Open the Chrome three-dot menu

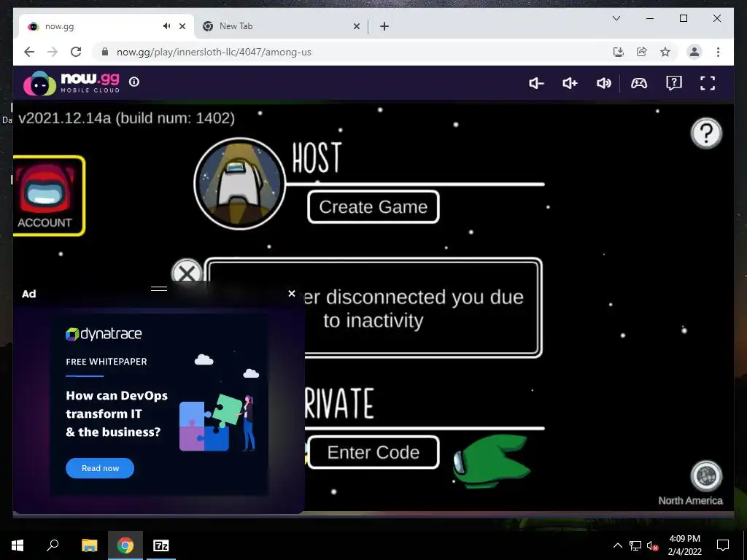point(718,52)
